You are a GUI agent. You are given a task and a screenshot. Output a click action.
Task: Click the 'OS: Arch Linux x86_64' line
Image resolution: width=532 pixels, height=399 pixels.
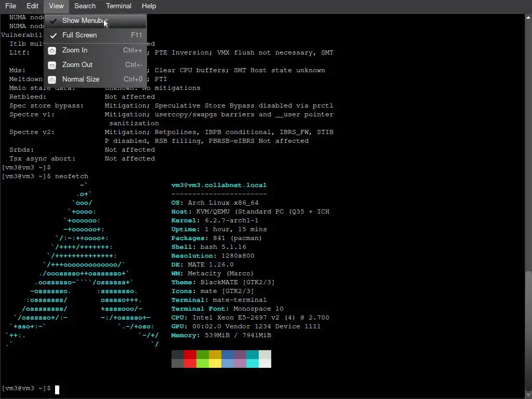coord(215,203)
